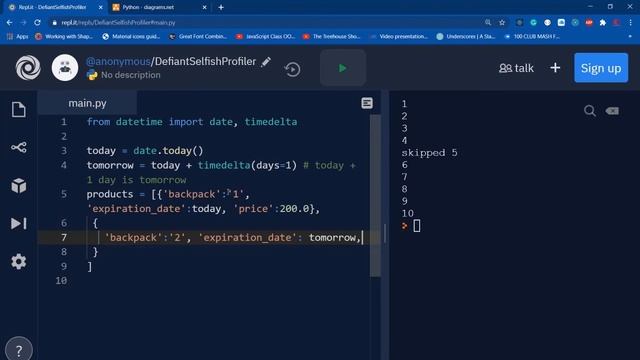
Task: Open Great Font Combin... bookmark
Action: 198,36
